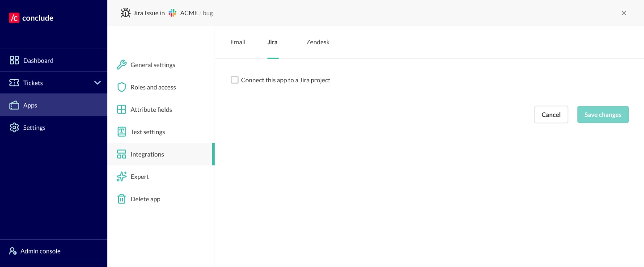Click the Slack workspace icon next to ACME
The height and width of the screenshot is (267, 644).
(x=173, y=13)
